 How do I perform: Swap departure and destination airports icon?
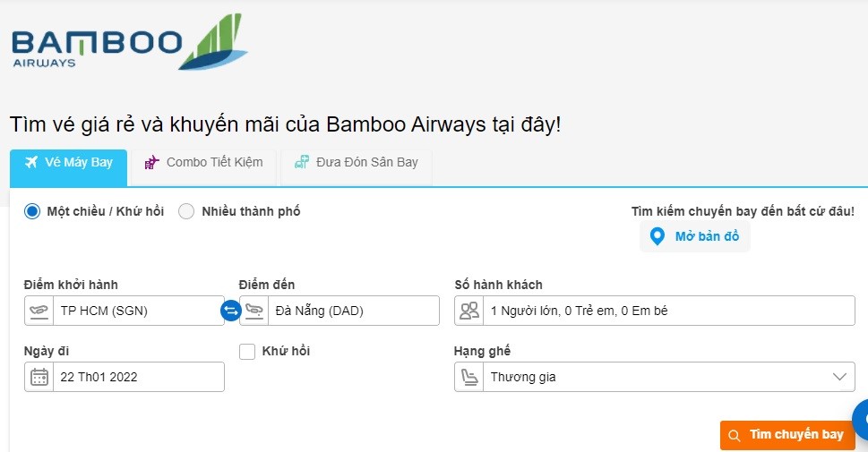pyautogui.click(x=230, y=311)
